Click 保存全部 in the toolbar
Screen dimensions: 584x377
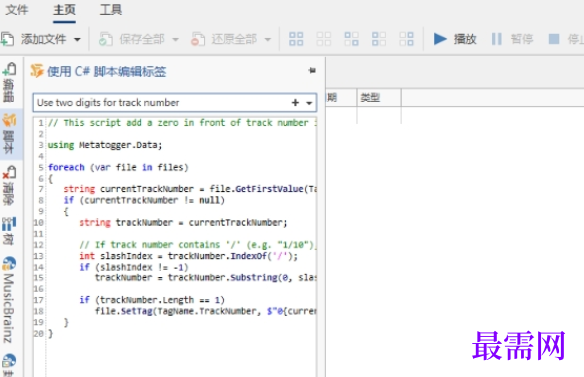tap(132, 39)
